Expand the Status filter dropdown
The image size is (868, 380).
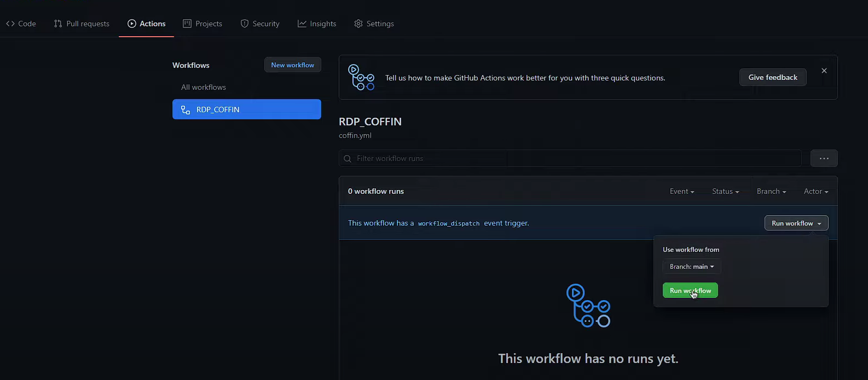[x=725, y=191]
